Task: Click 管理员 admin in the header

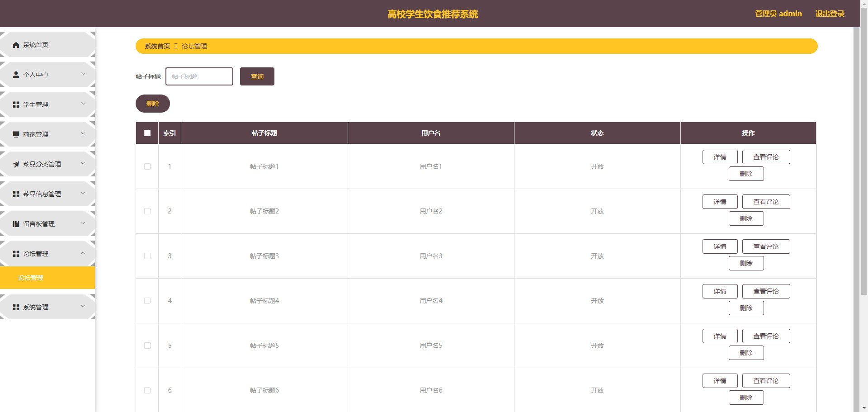Action: tap(778, 14)
